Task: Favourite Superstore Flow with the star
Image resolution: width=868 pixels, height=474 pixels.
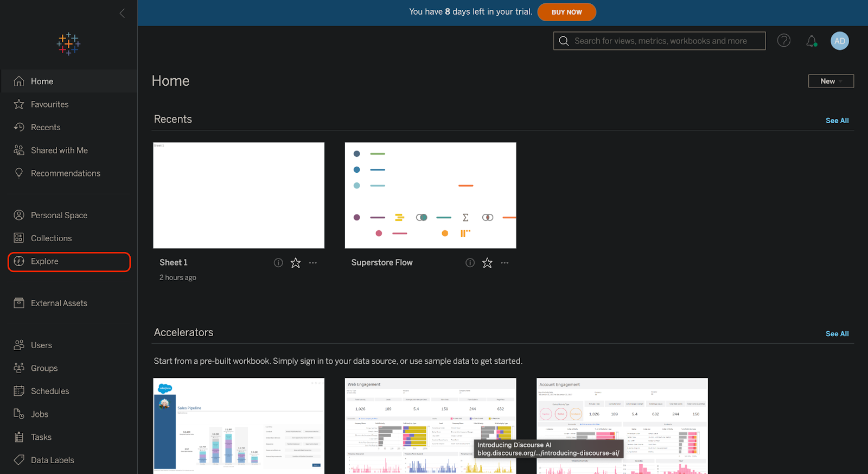Action: coord(487,263)
